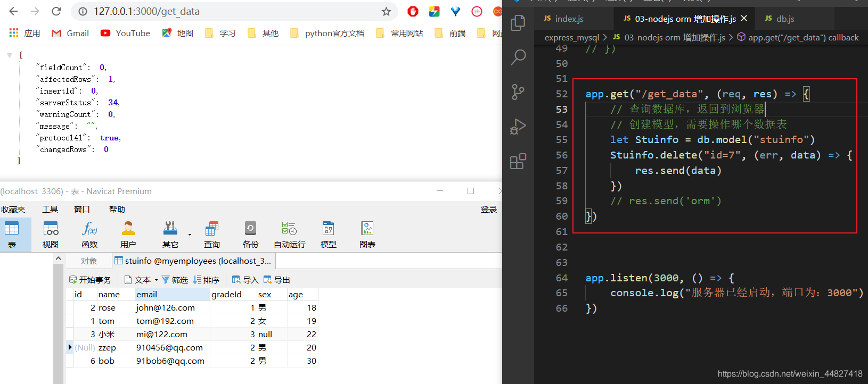The height and width of the screenshot is (384, 868).
Task: Close the 03-nodejs orm 增加操作.js tab
Action: click(x=744, y=18)
